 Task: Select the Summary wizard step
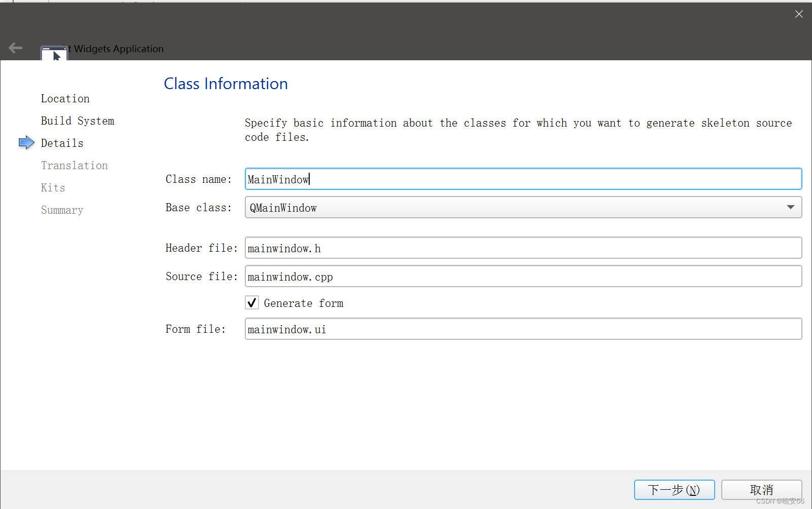[62, 210]
